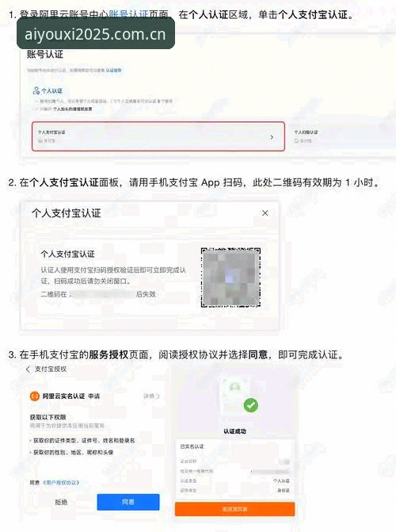Open the 账号认证 link in step 1
396x532 pixels.
[128, 14]
